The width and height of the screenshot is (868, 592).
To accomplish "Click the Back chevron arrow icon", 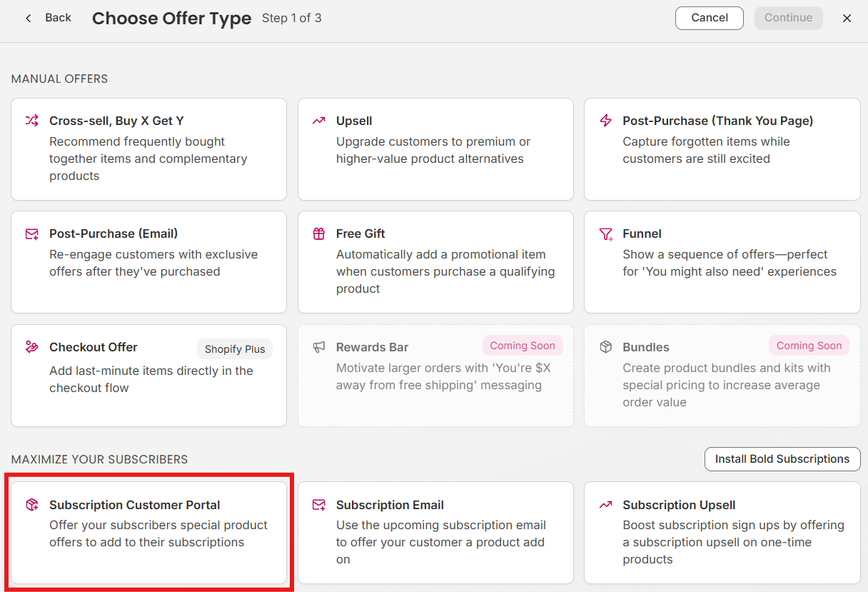I will pos(29,18).
